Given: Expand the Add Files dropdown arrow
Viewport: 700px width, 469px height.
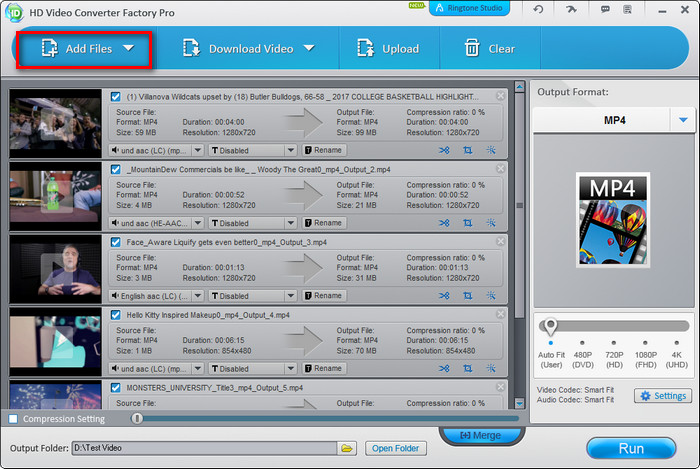Looking at the screenshot, I should coord(129,48).
